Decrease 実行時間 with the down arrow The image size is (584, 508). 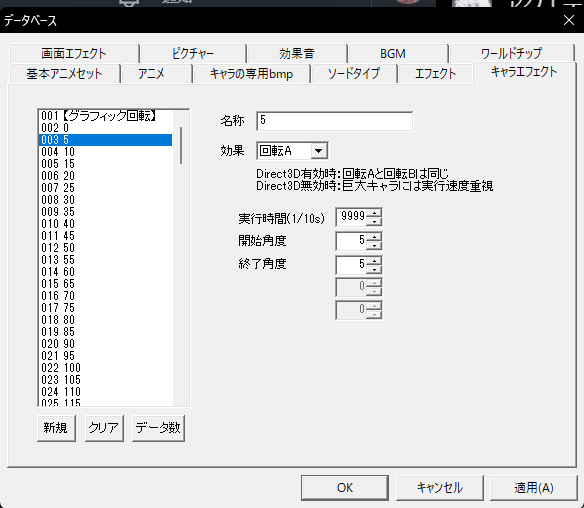tap(374, 222)
